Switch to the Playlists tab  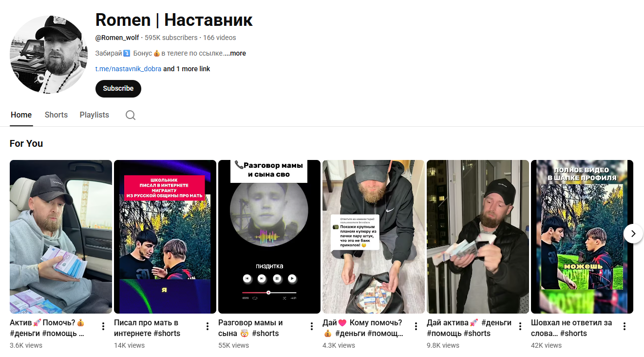coord(95,115)
